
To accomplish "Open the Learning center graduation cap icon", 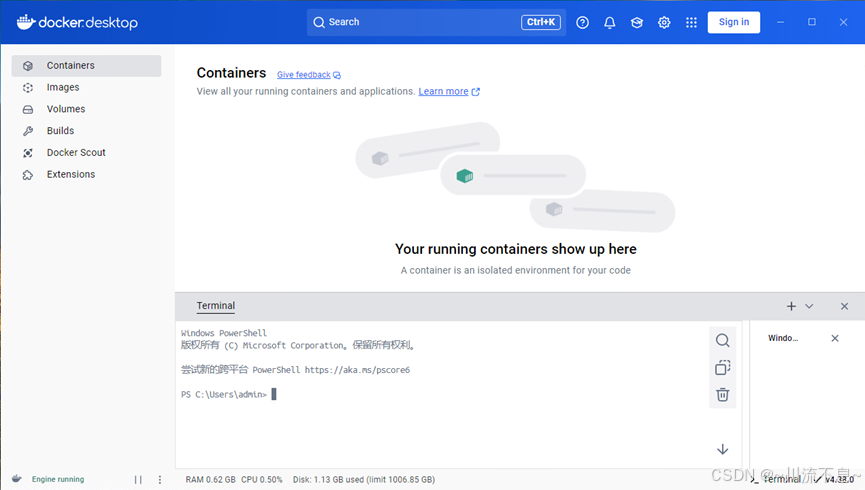I will (637, 23).
